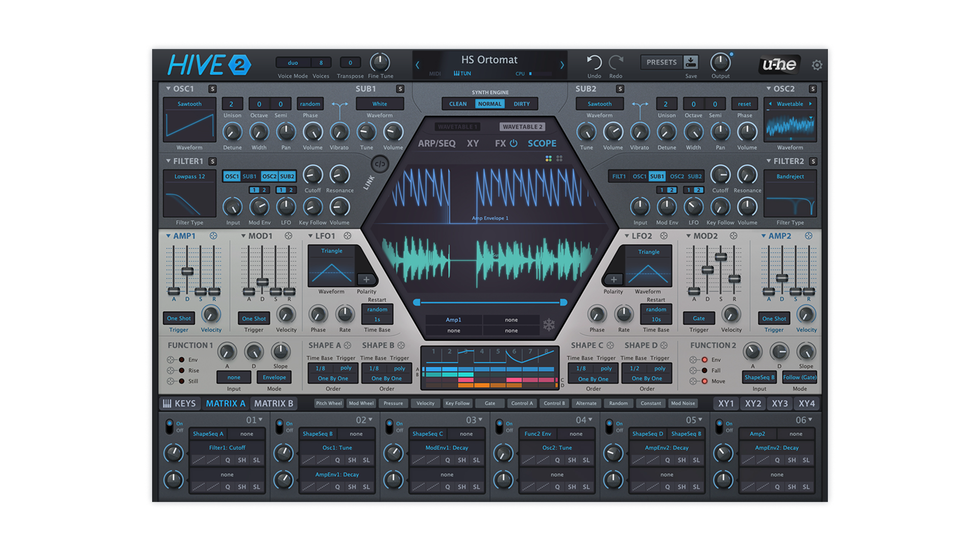This screenshot has width=980, height=551.
Task: Toggle OSC1 input on Filter1
Action: tap(232, 177)
